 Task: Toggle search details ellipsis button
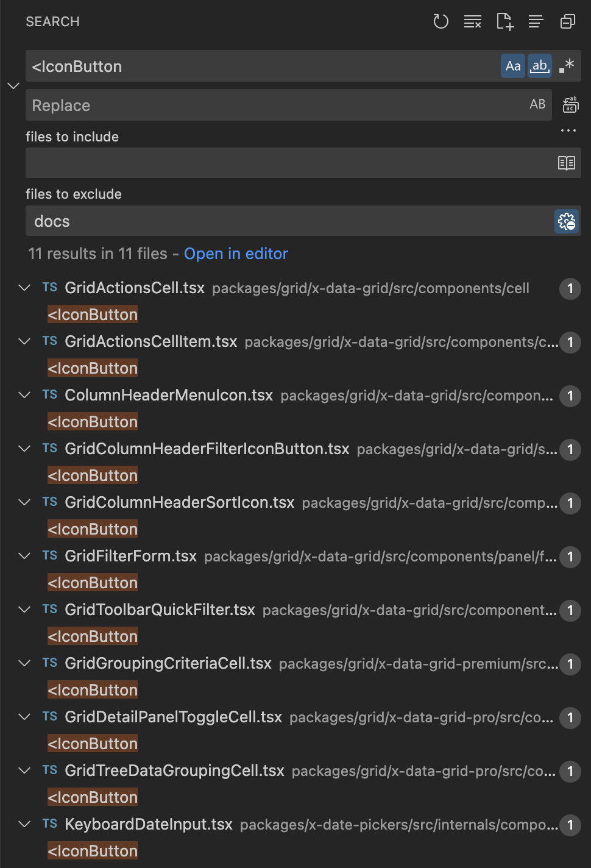(568, 130)
